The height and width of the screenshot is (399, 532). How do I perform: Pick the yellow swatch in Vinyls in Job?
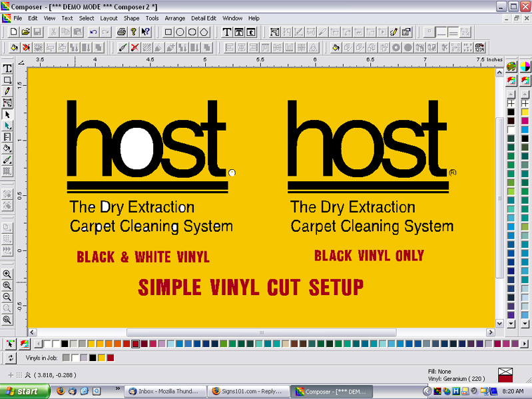click(x=102, y=358)
